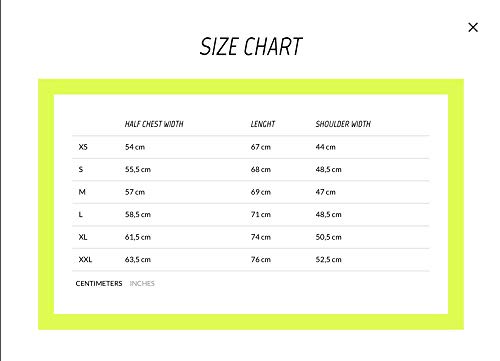Select the S size row label
Screen dimensions: 500x361
[x=81, y=169]
